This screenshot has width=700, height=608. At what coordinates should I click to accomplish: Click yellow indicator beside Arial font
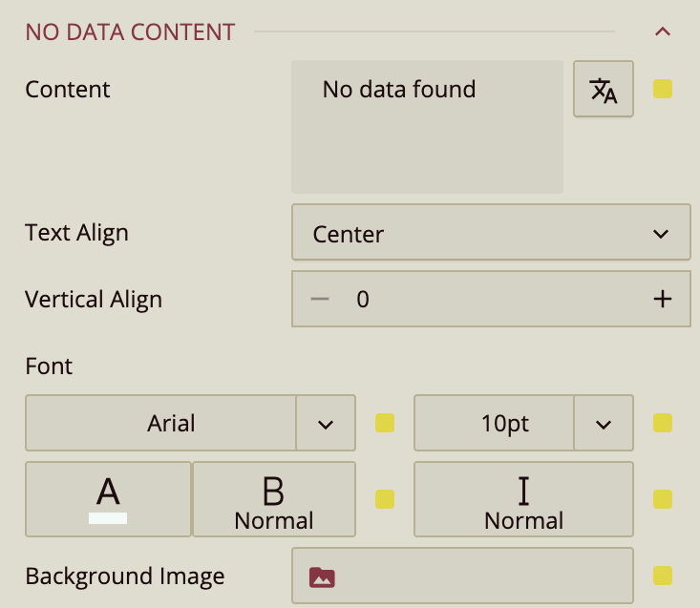click(385, 423)
